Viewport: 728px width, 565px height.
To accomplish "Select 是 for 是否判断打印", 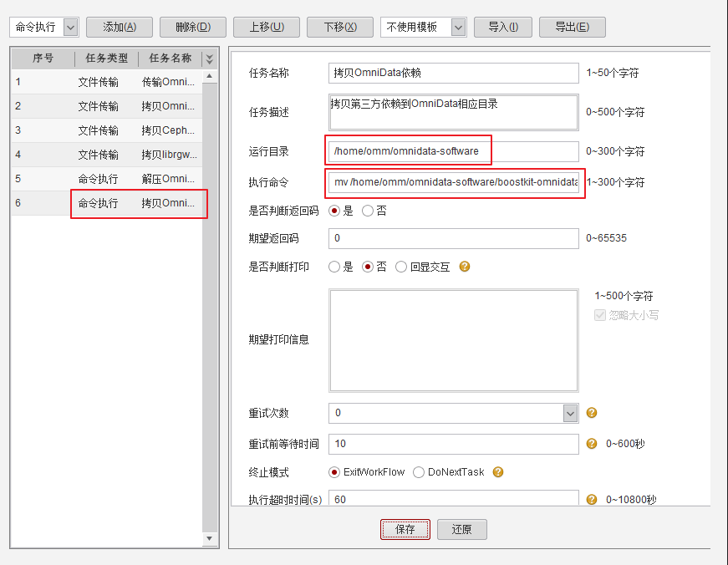I will click(x=333, y=267).
